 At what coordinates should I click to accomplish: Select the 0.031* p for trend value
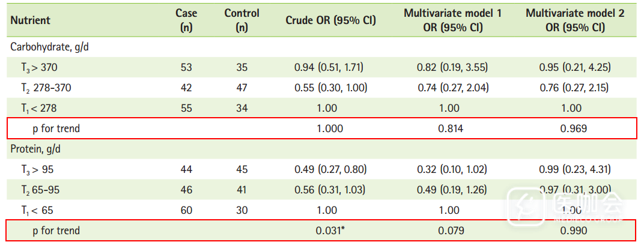click(x=330, y=231)
